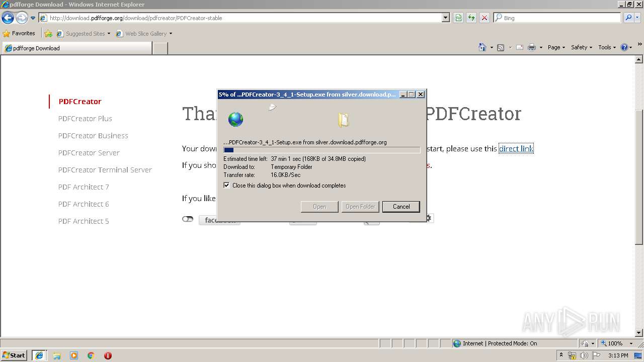
Task: Open Suggested Sites
Action: tap(83, 34)
